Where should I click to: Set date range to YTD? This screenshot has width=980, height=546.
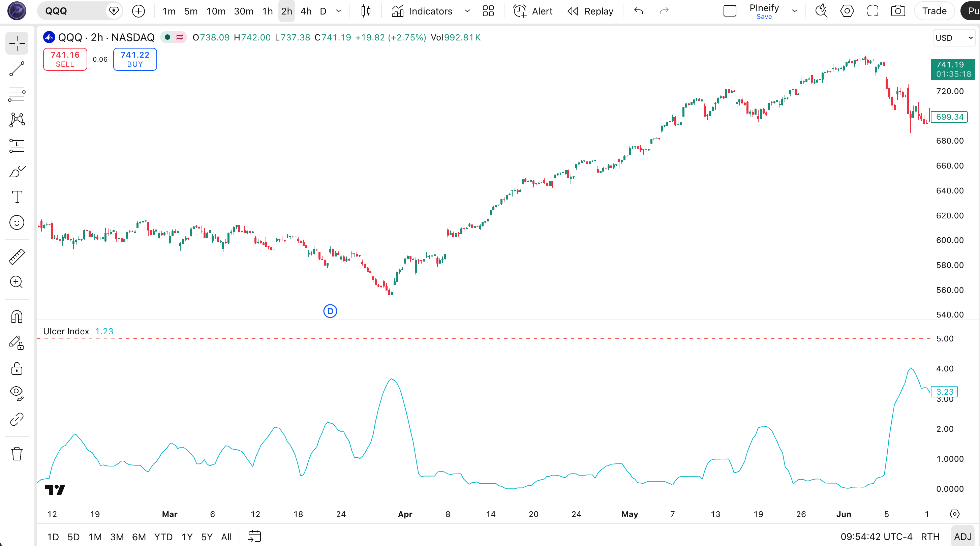(163, 537)
